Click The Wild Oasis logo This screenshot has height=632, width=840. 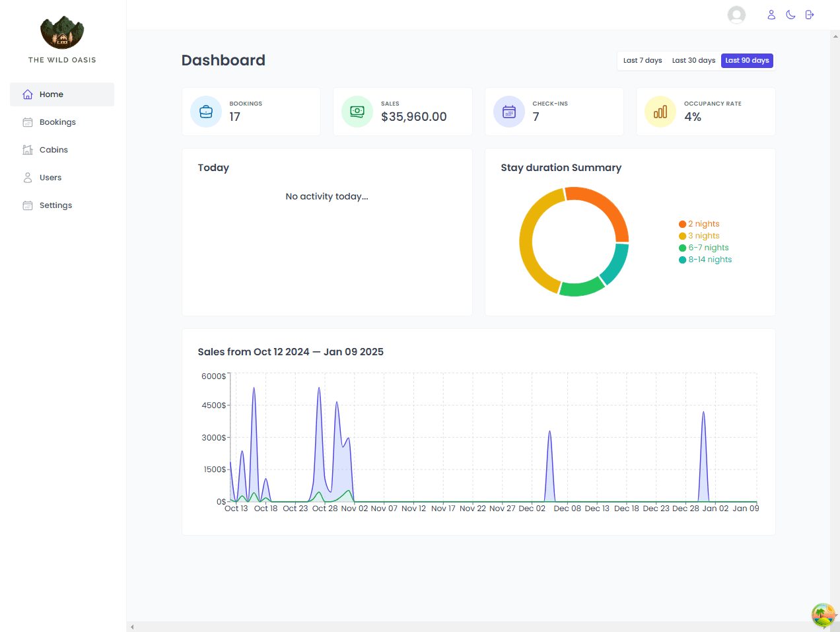(x=62, y=33)
